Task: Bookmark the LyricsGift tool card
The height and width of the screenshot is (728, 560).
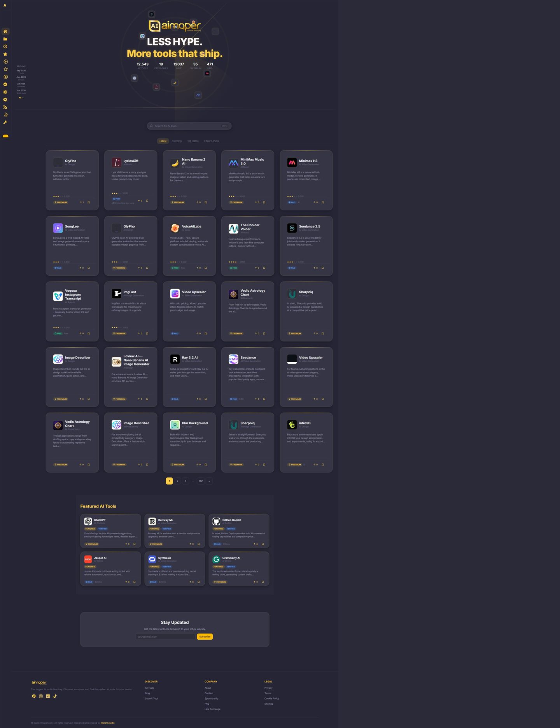Action: (147, 201)
